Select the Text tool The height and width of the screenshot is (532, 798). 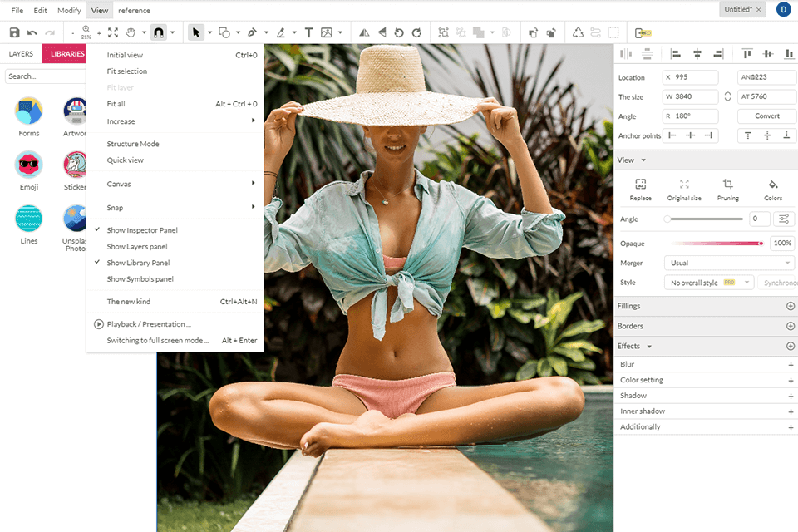308,32
